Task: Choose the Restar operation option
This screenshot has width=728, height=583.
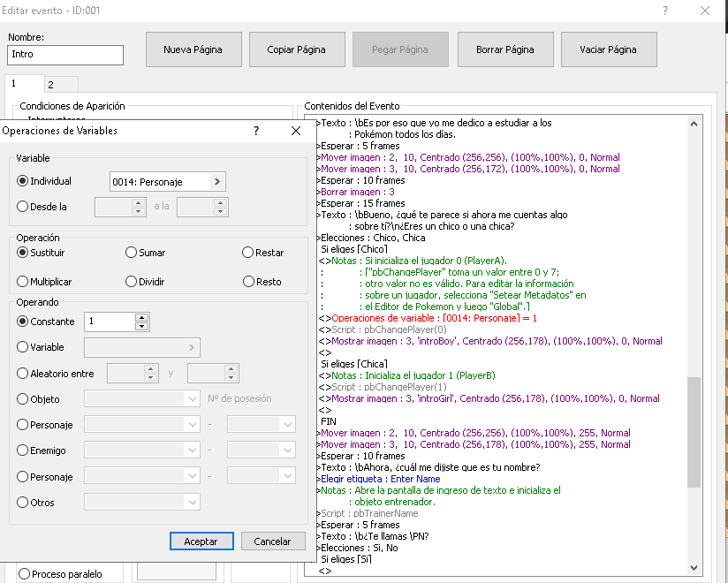Action: coord(248,253)
